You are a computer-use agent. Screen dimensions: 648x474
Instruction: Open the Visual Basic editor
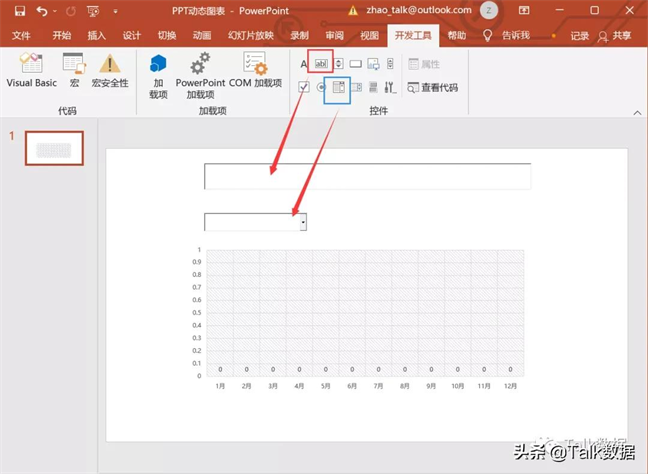click(x=32, y=70)
